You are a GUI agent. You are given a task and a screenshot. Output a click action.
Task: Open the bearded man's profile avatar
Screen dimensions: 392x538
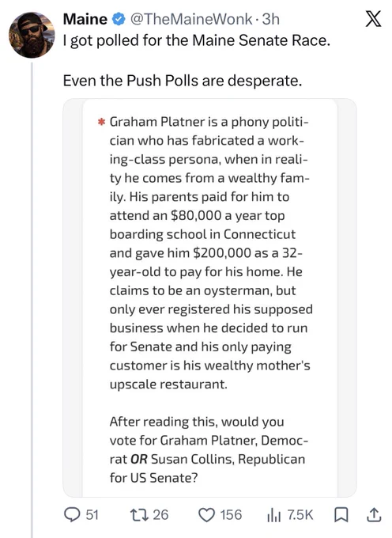(32, 35)
